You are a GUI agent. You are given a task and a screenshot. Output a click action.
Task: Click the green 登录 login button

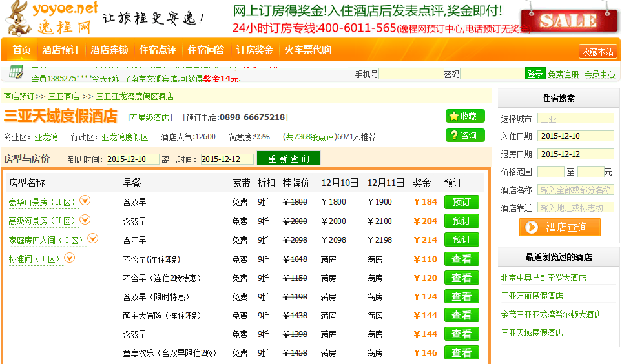pos(535,74)
